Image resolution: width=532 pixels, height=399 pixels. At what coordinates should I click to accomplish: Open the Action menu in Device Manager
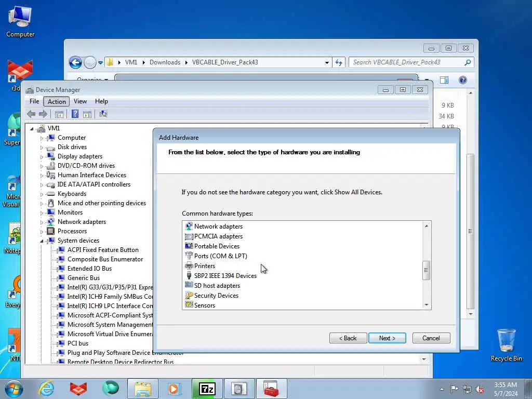coord(57,101)
